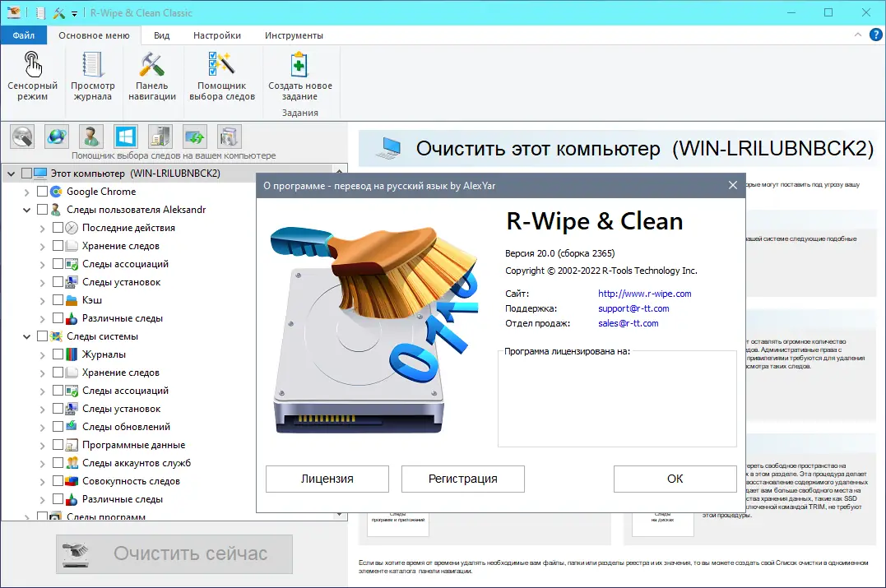886x588 pixels.
Task: Check the Этот компьютер checkbox
Action: tap(26, 174)
